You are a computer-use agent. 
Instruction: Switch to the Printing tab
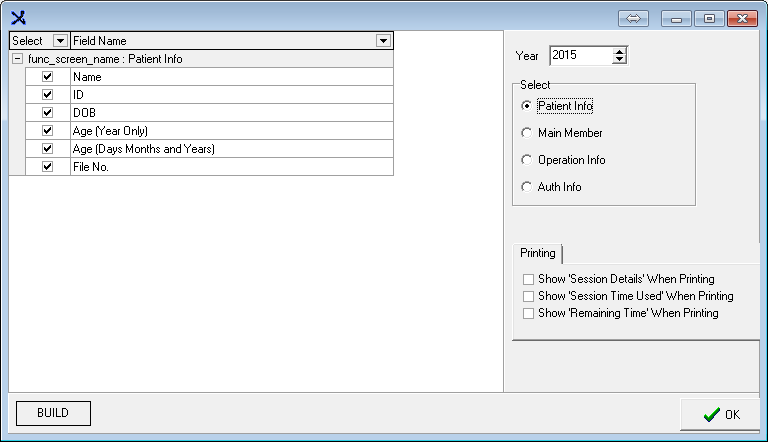(538, 254)
